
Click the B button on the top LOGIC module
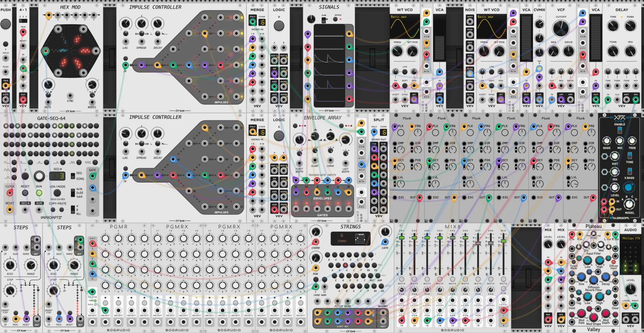point(279,26)
